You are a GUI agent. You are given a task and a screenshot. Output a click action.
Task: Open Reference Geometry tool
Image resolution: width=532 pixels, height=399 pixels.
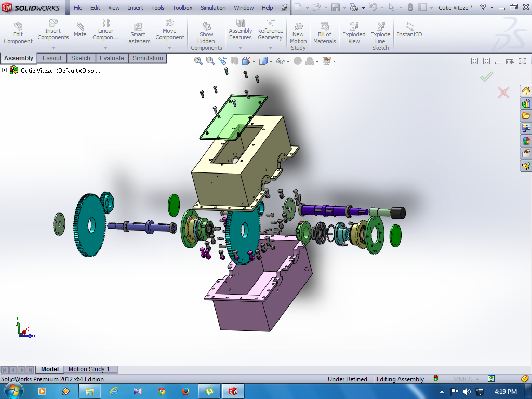(x=270, y=30)
